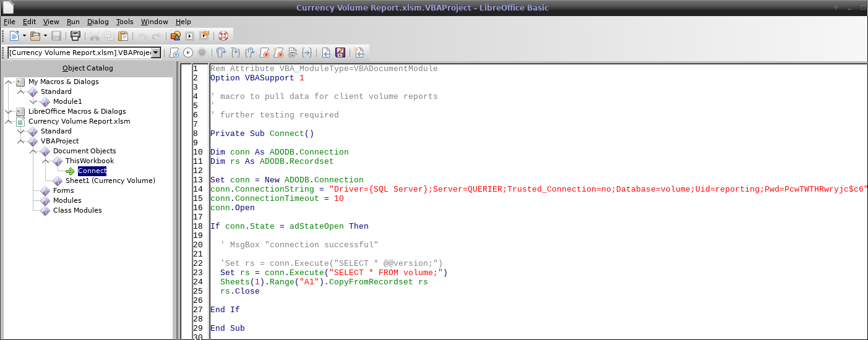The image size is (868, 340).
Task: Click the Find Parenthesis icon
Action: (x=307, y=53)
